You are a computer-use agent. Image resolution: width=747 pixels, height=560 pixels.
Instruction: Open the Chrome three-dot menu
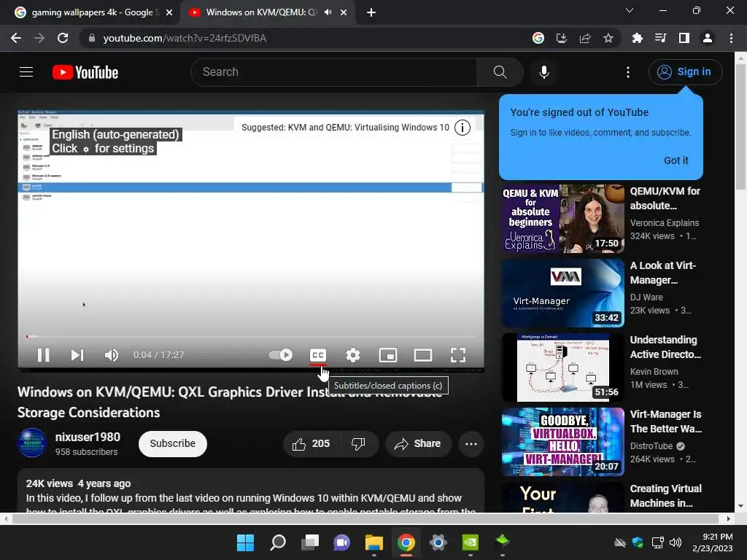(x=731, y=38)
